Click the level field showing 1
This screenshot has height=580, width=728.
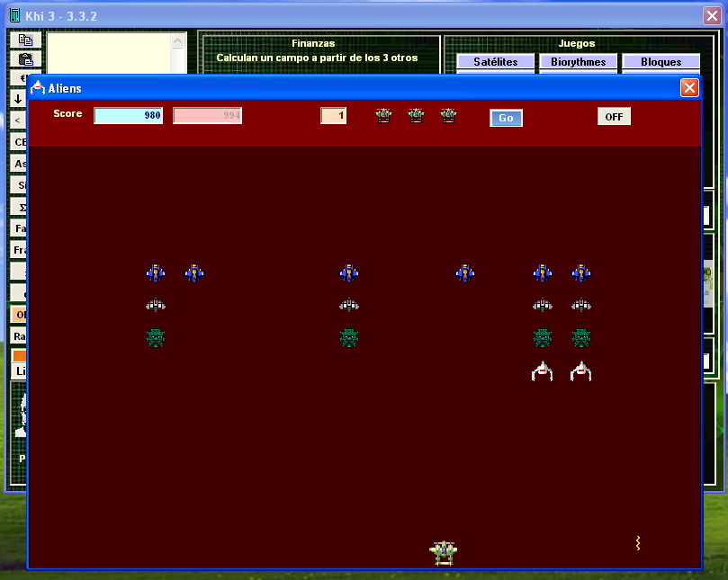point(333,115)
